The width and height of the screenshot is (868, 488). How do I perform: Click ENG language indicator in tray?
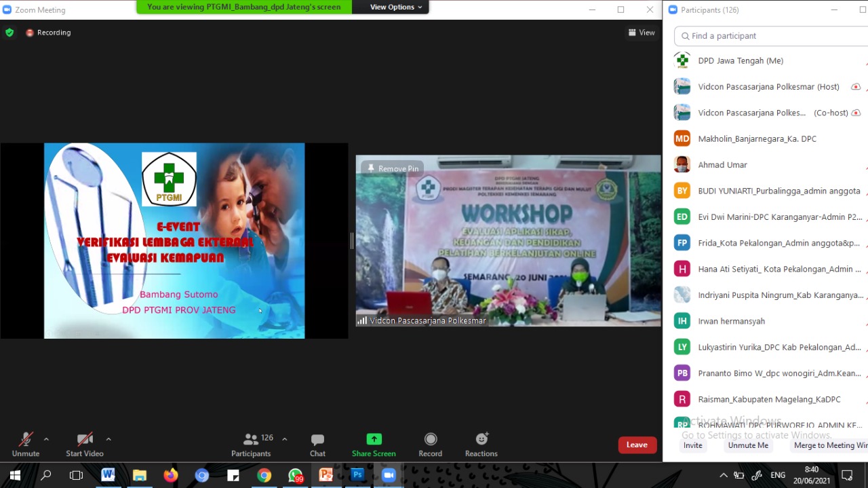pyautogui.click(x=778, y=475)
